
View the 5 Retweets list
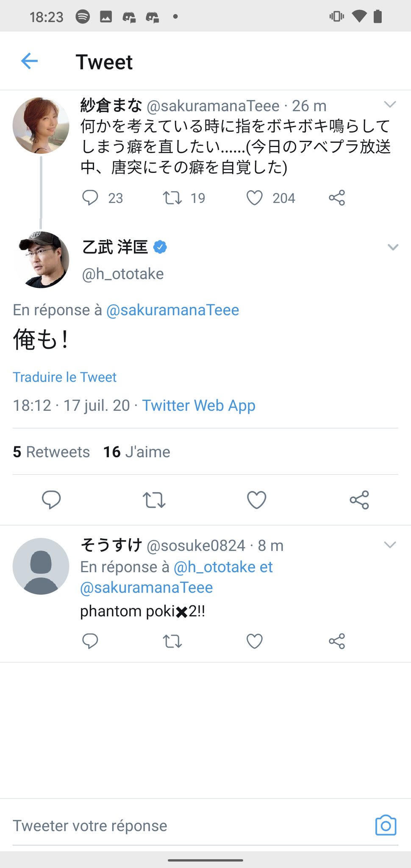(51, 452)
